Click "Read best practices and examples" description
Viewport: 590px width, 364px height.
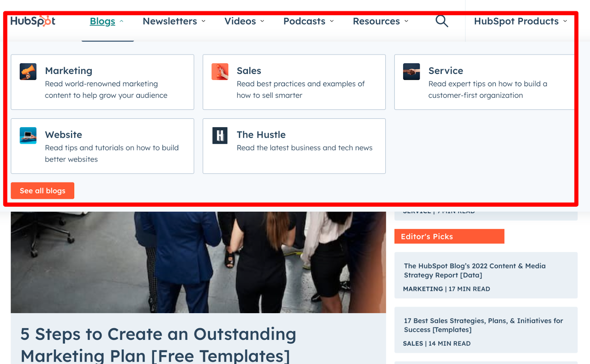(301, 90)
